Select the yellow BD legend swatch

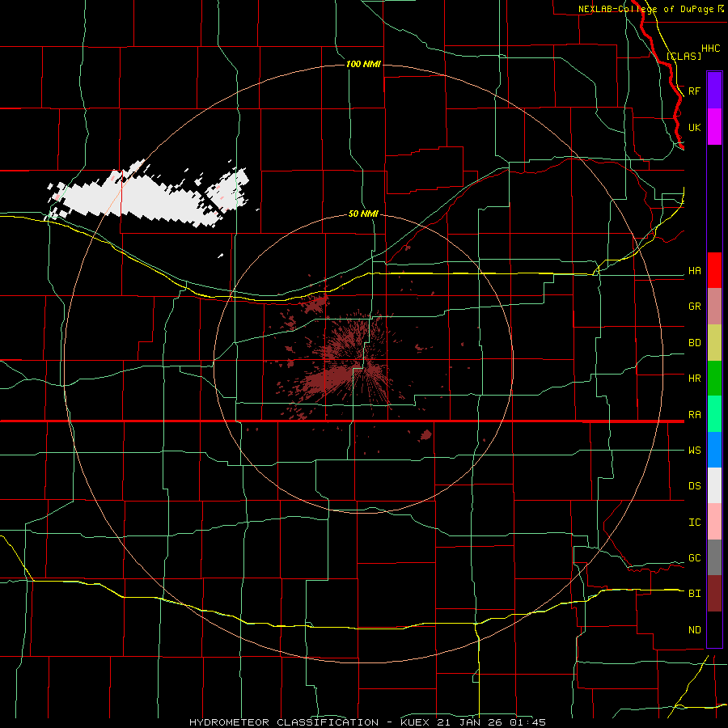714,343
